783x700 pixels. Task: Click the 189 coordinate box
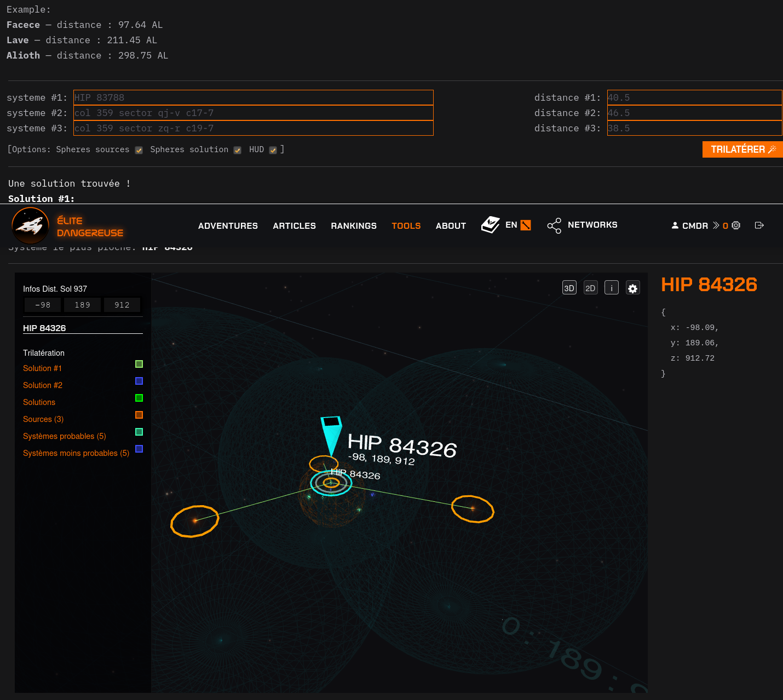click(x=82, y=305)
